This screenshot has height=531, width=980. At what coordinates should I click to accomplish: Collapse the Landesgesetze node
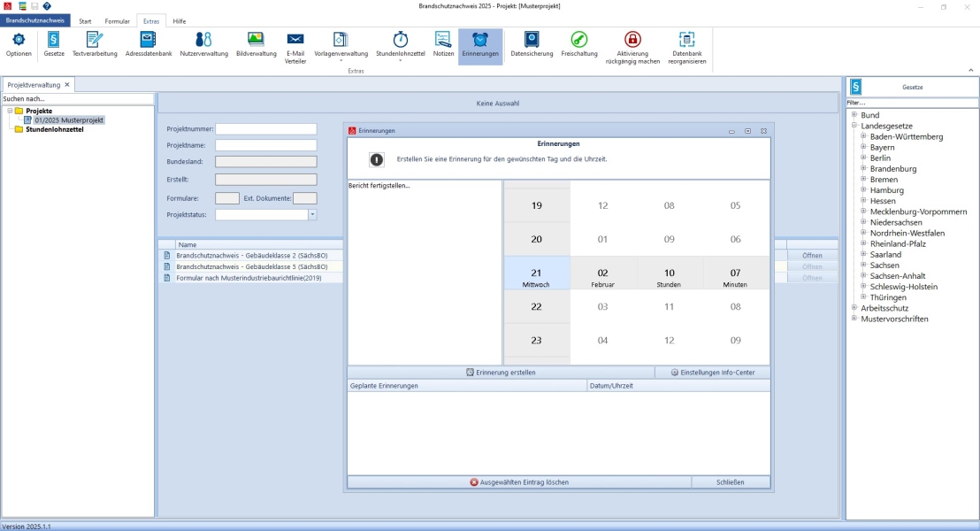point(854,125)
